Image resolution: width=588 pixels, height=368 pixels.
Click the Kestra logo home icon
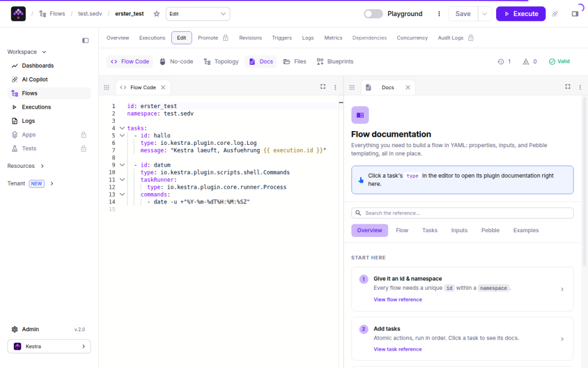click(18, 14)
